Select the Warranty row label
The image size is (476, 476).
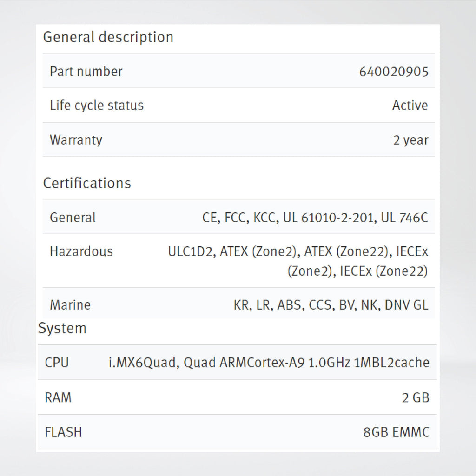point(76,140)
